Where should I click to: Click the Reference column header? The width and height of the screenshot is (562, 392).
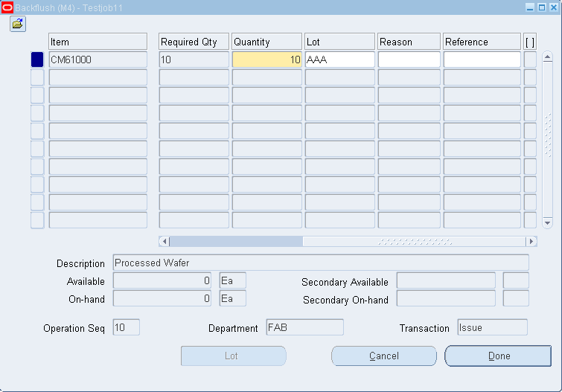[482, 42]
